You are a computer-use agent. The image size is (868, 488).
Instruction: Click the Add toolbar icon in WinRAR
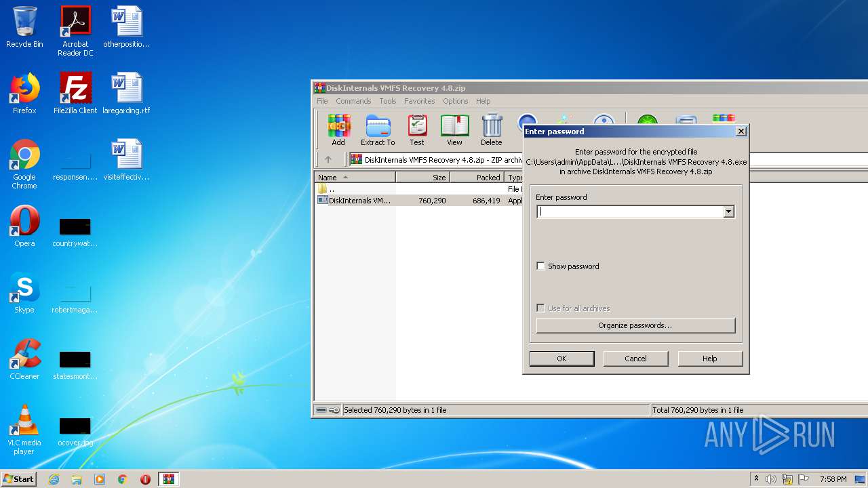tap(338, 129)
